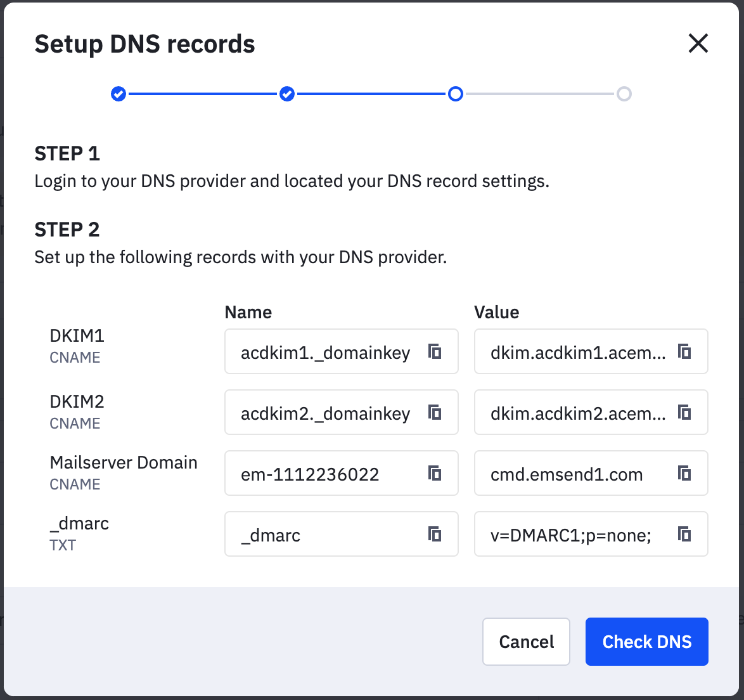Copy the em-1112236022 mailserver name

435,473
